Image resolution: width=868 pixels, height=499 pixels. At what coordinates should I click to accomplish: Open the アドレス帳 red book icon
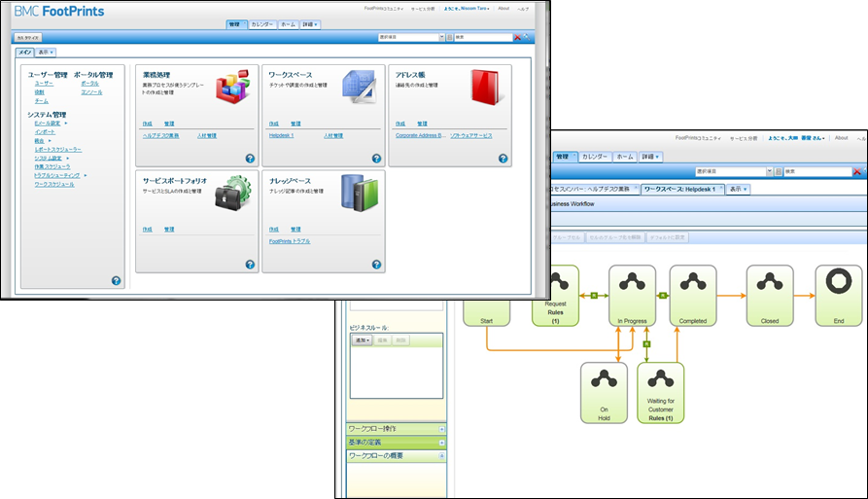488,87
